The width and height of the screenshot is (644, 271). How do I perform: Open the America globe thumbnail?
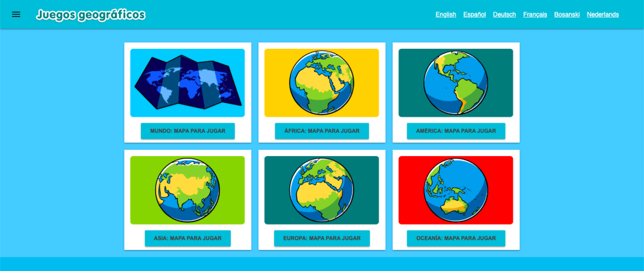point(456,83)
